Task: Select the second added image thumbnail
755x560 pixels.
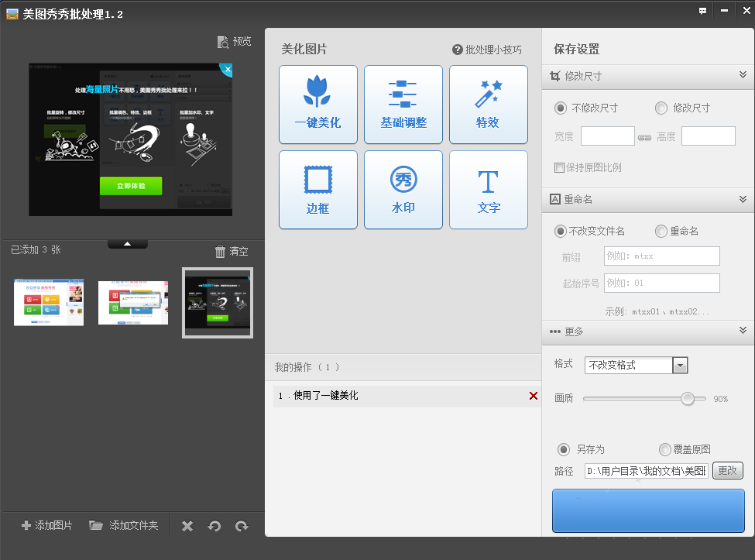Action: click(x=133, y=302)
